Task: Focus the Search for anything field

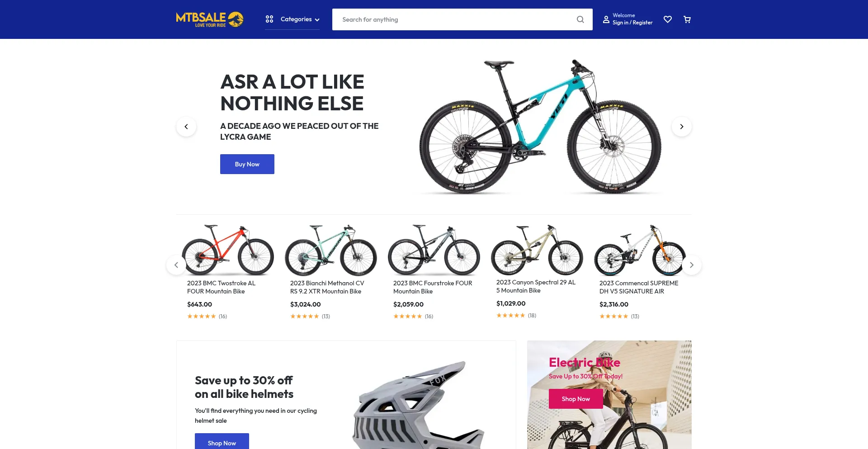Action: click(456, 19)
